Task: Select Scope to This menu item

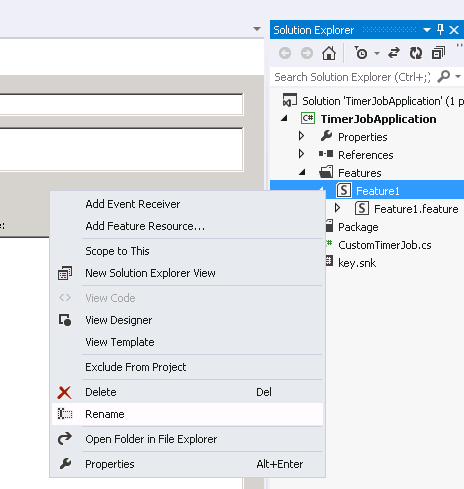Action: [188, 251]
